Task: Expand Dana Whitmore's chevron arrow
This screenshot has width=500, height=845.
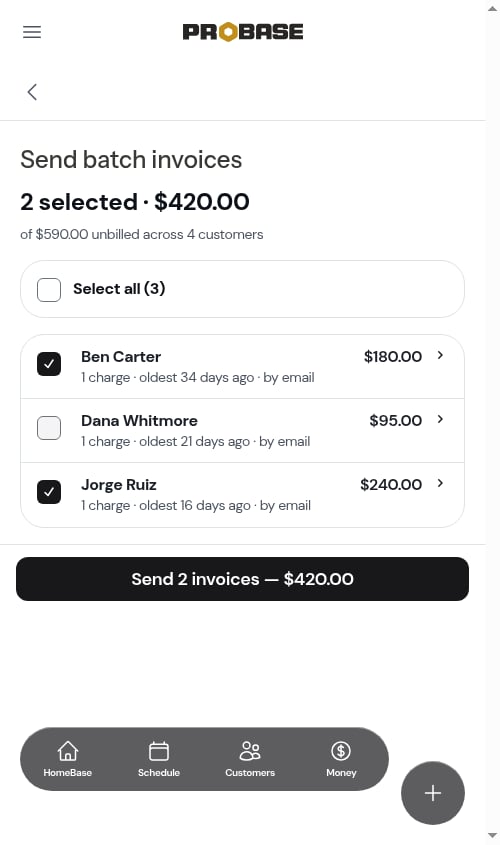Action: [x=440, y=419]
